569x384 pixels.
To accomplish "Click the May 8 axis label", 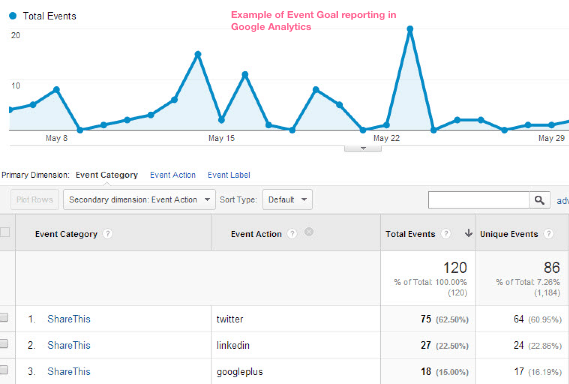I will (x=56, y=138).
